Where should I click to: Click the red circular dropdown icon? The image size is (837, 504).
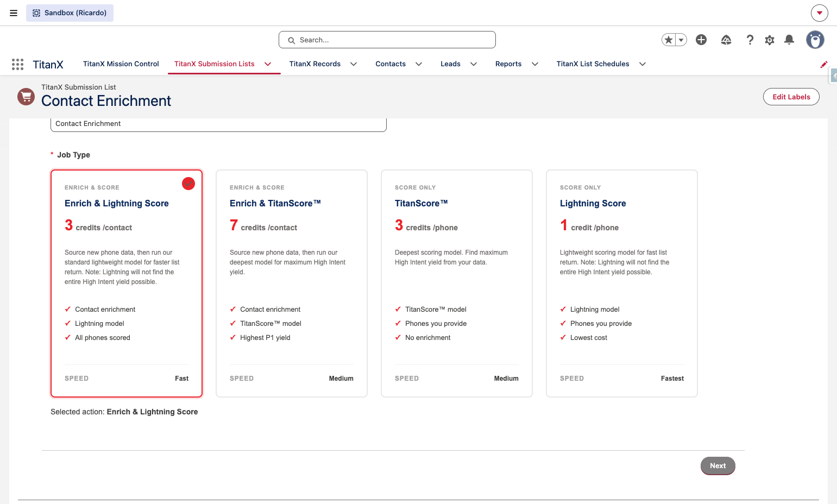click(x=820, y=13)
